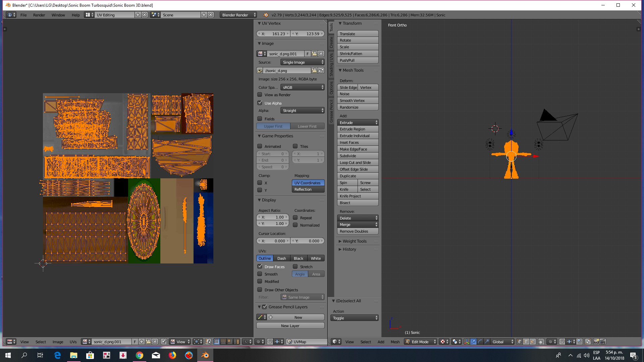The image size is (644, 362).
Task: Switch to the Create tab in tool shelf
Action: pyautogui.click(x=331, y=42)
